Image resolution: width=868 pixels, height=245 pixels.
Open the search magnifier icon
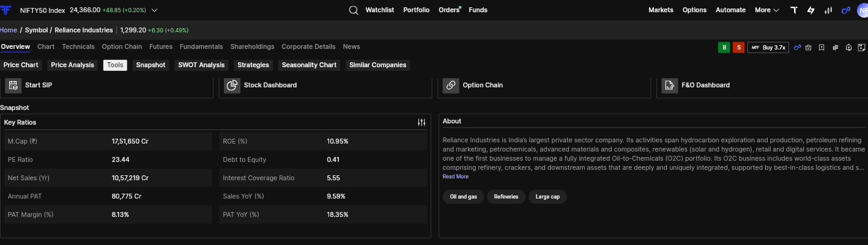coord(354,10)
